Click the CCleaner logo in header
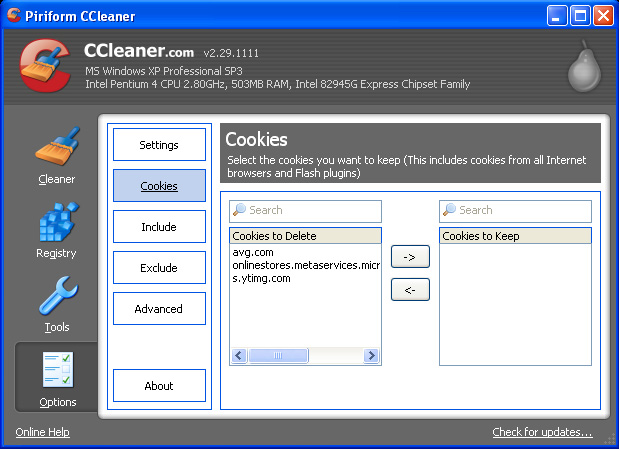This screenshot has width=619, height=449. (45, 65)
